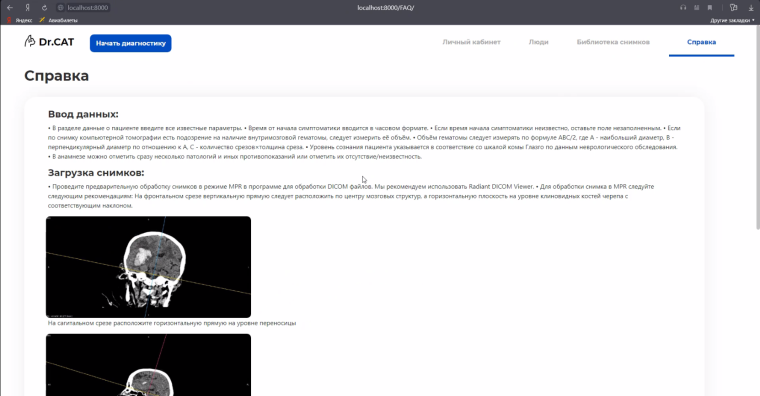Reload the page with the refresh icon
Image resolution: width=760 pixels, height=396 pixels.
(44, 8)
